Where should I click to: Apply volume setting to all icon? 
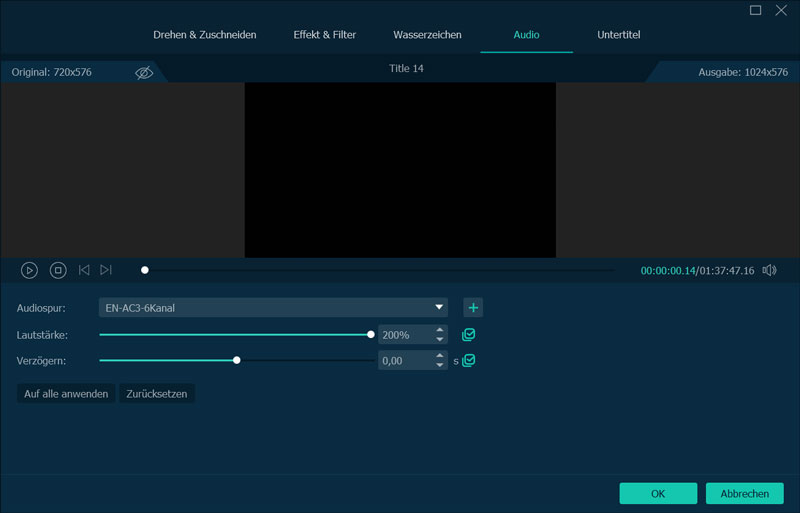coord(468,334)
